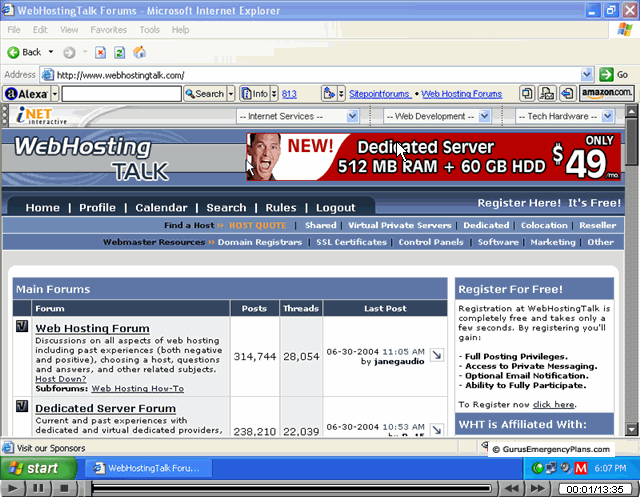The height and width of the screenshot is (497, 640).
Task: Click the Forward arrow button
Action: point(69,52)
